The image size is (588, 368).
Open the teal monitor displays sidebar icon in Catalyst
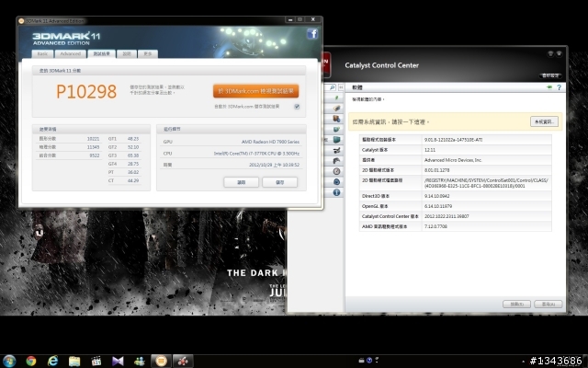click(337, 140)
